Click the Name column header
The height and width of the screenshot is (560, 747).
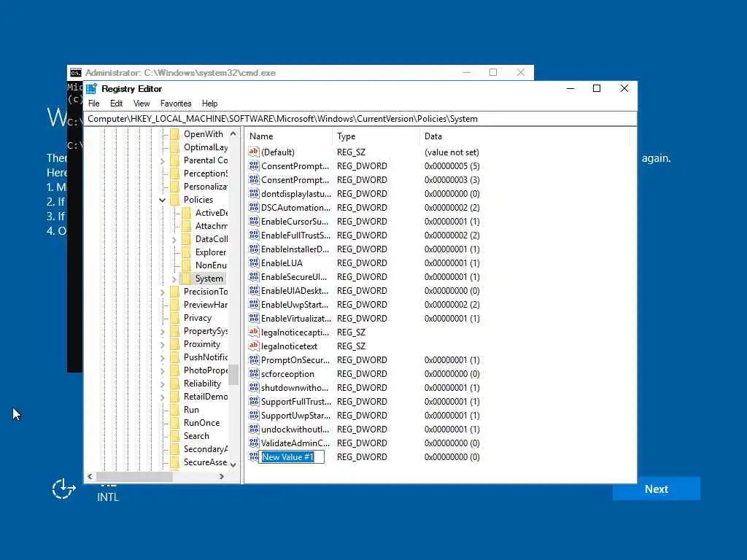coord(288,136)
